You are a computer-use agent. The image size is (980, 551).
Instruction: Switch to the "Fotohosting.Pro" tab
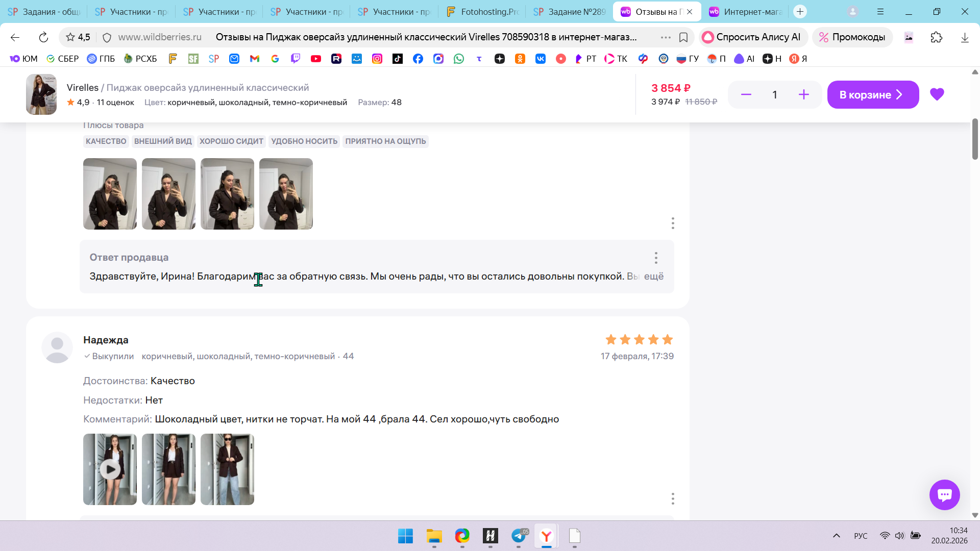[482, 12]
